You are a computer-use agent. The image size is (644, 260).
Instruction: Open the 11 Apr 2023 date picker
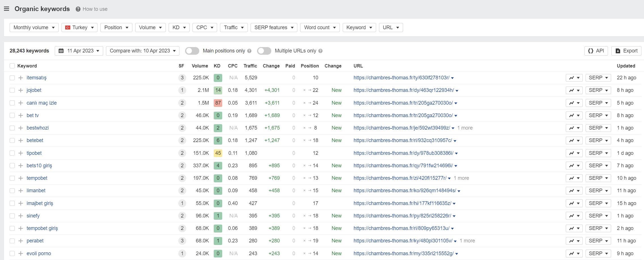[x=79, y=51]
